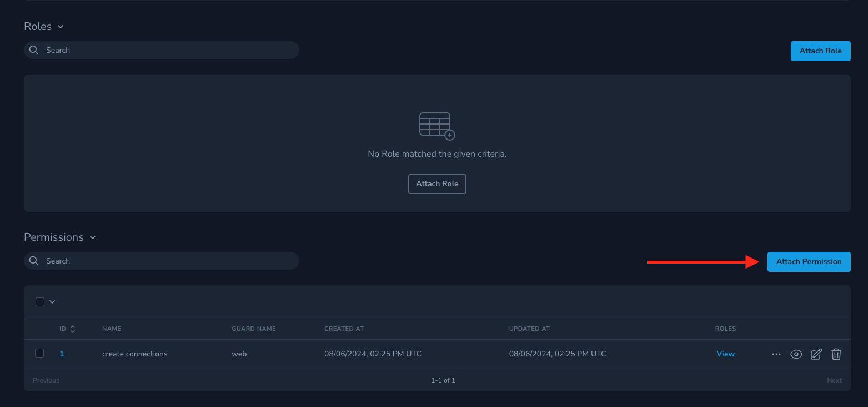
Task: View the create connections permission via eye icon
Action: pyautogui.click(x=796, y=354)
